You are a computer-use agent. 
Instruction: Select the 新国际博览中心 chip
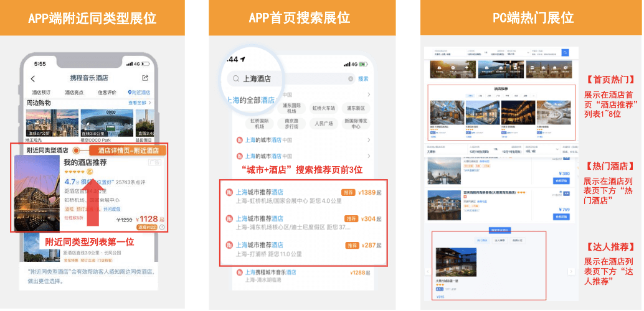coord(356,123)
